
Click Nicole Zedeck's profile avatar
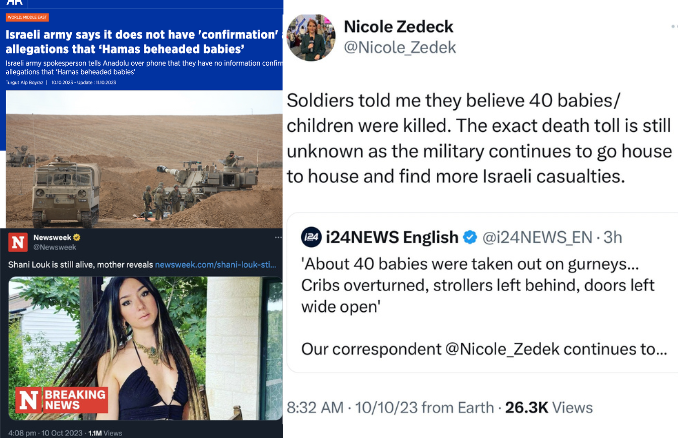point(311,36)
